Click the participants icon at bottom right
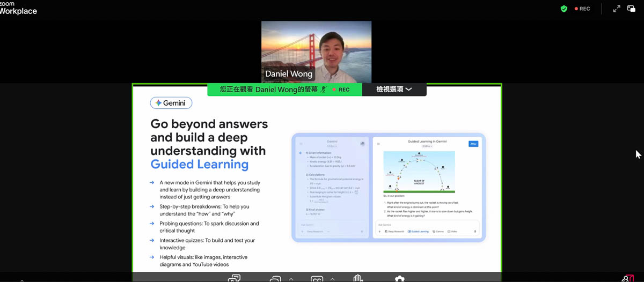644x282 pixels. [628, 279]
